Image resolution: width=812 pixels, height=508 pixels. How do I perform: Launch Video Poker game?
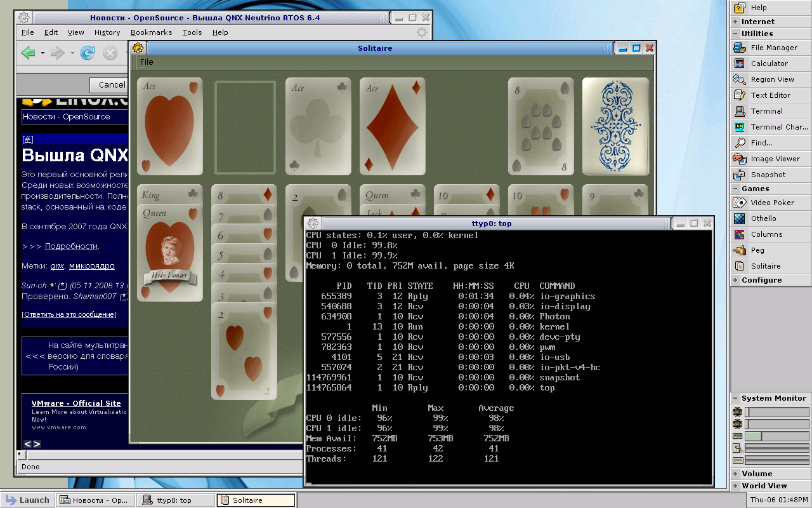click(771, 203)
